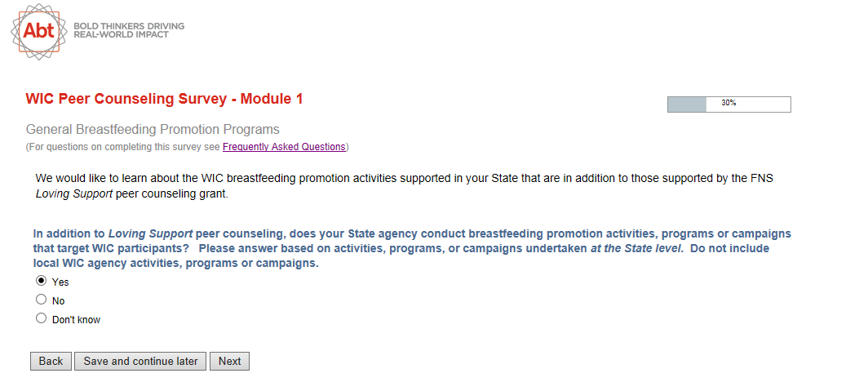The image size is (868, 391).
Task: Click the "No" option label text
Action: coord(58,301)
